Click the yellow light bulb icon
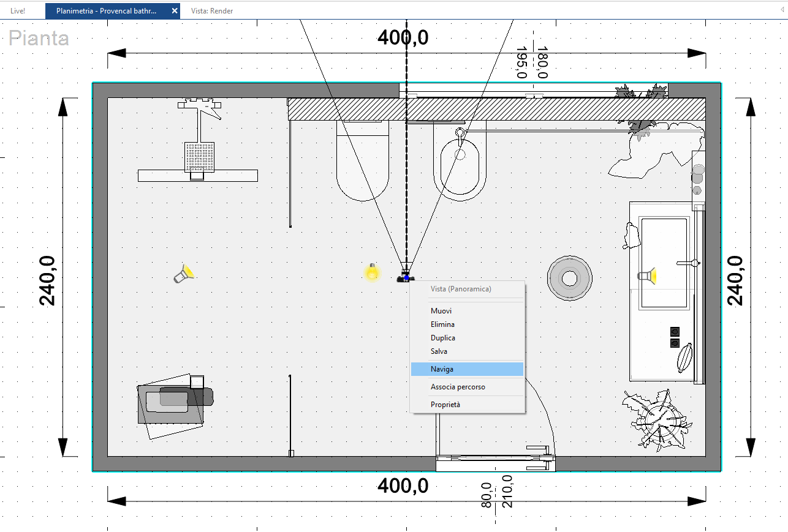The height and width of the screenshot is (532, 788). click(372, 272)
